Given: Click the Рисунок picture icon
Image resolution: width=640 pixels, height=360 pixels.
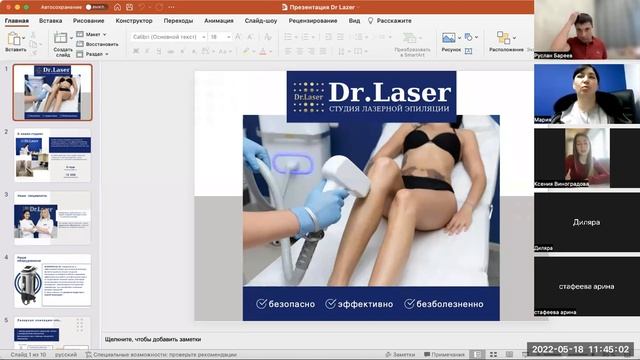Looking at the screenshot, I should tap(449, 38).
